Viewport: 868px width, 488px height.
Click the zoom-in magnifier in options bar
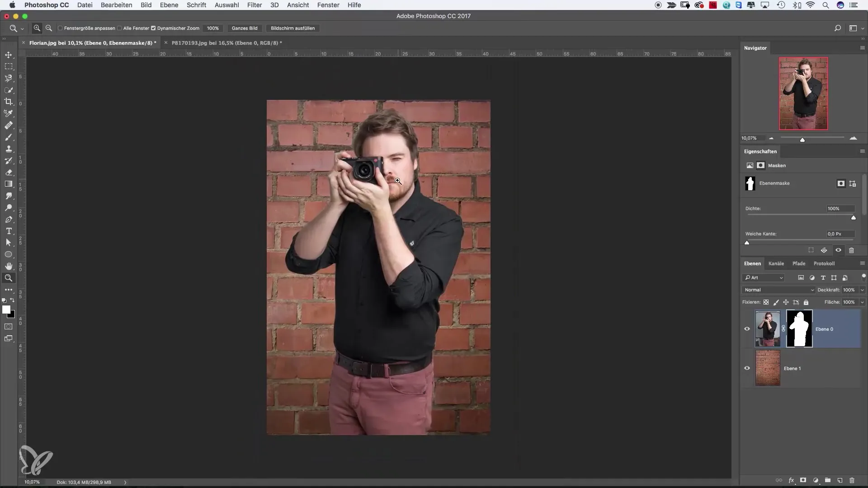tap(37, 28)
